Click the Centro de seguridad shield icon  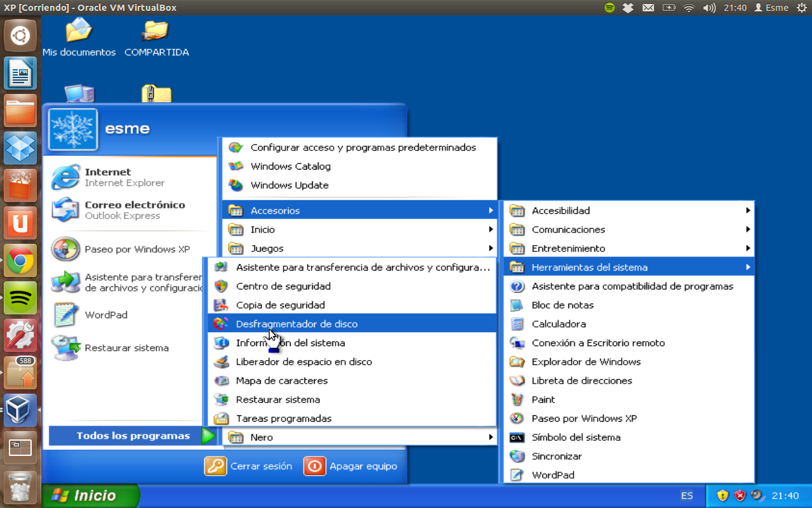221,286
